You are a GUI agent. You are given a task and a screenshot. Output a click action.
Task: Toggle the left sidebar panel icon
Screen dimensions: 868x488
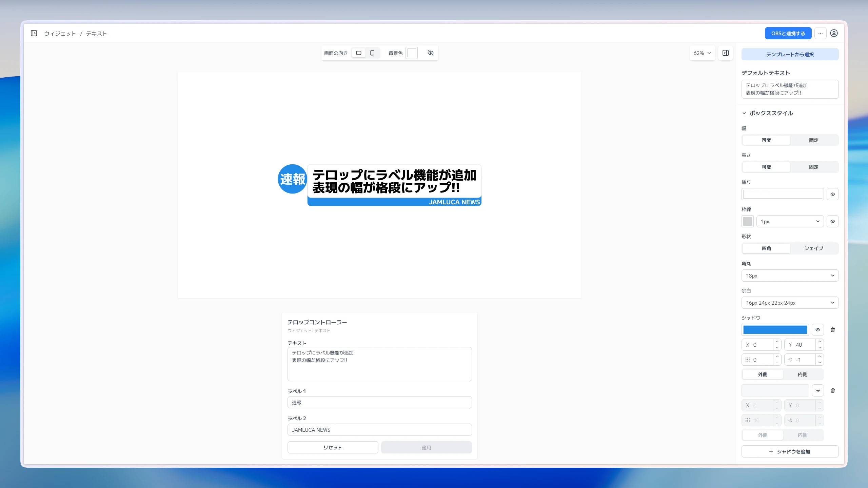[x=34, y=33]
